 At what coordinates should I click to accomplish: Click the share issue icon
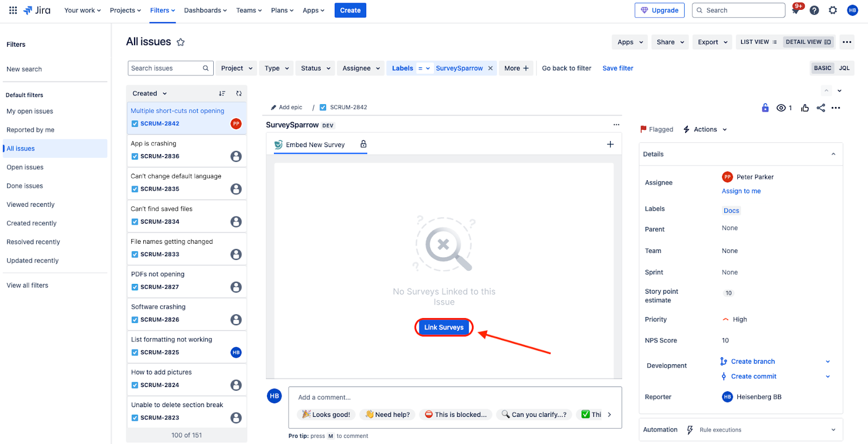pos(821,108)
